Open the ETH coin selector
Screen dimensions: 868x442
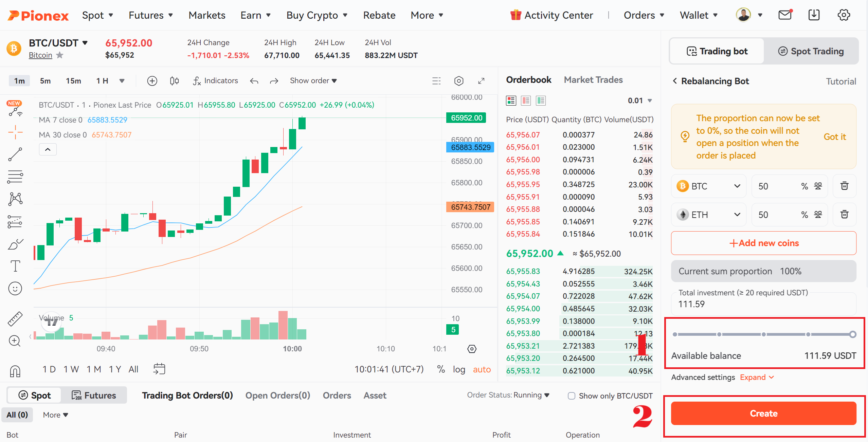tap(709, 215)
